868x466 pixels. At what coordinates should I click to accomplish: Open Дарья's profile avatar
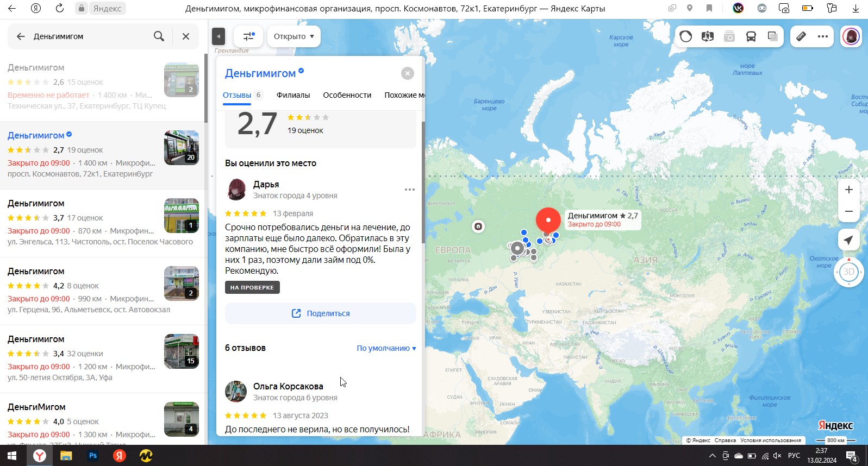point(236,190)
